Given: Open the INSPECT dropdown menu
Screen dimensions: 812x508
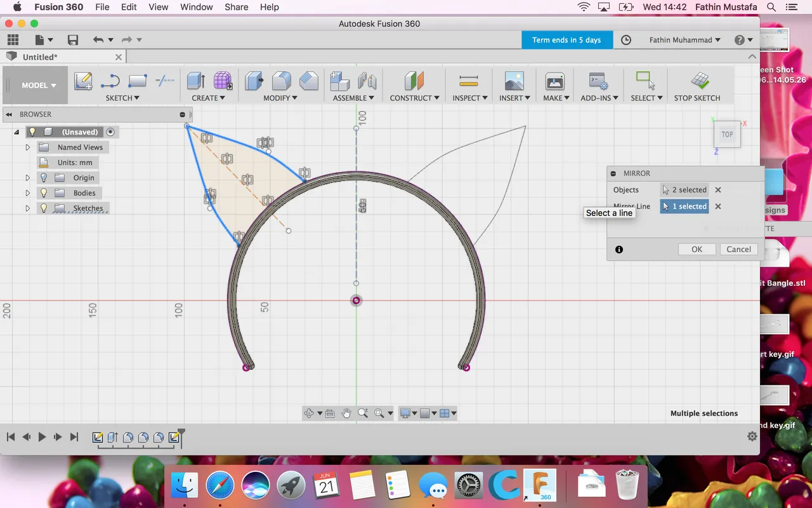Looking at the screenshot, I should click(x=470, y=98).
